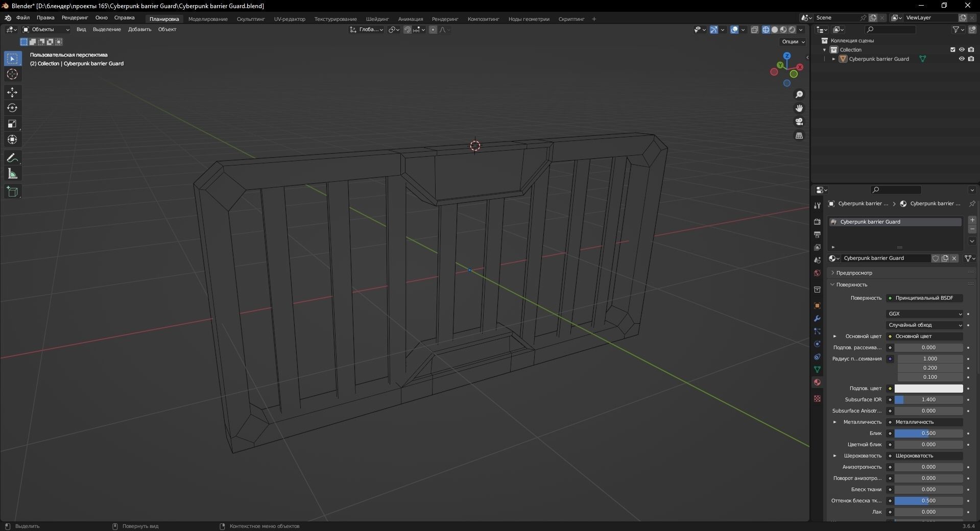Open the Physics properties tab
This screenshot has width=980, height=531.
tap(817, 344)
